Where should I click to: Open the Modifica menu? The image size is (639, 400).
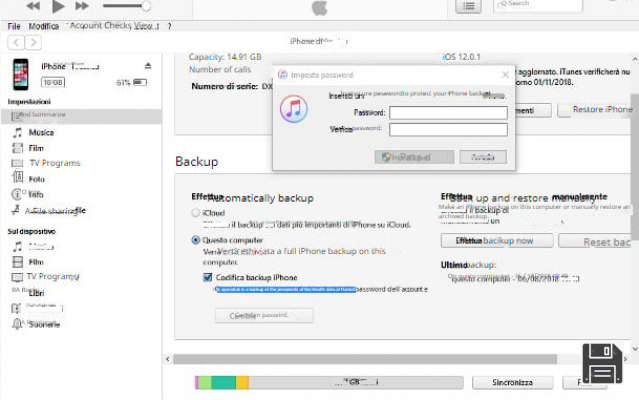coord(44,26)
